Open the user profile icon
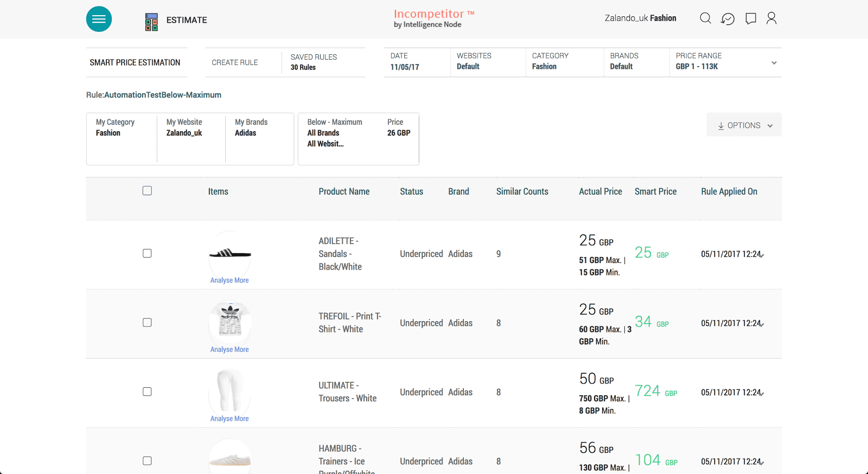The width and height of the screenshot is (868, 474). [x=771, y=18]
